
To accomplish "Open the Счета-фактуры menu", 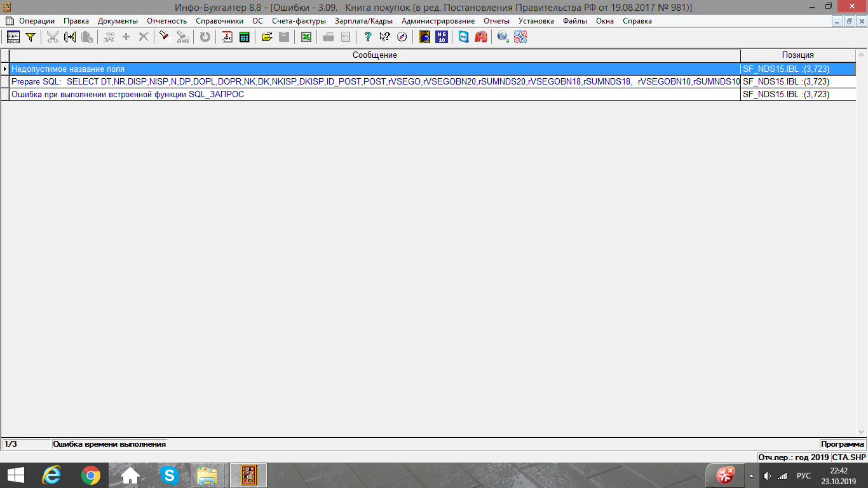I will coord(299,21).
